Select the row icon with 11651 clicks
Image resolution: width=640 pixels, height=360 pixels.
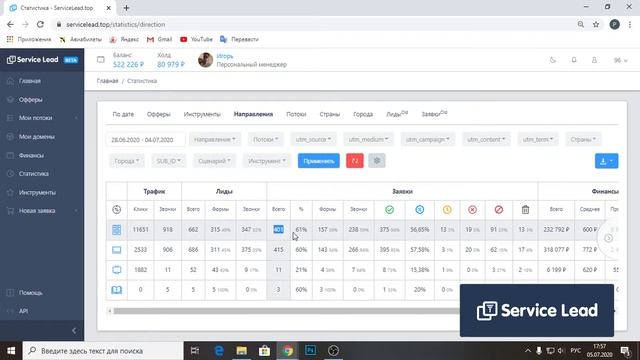(116, 230)
